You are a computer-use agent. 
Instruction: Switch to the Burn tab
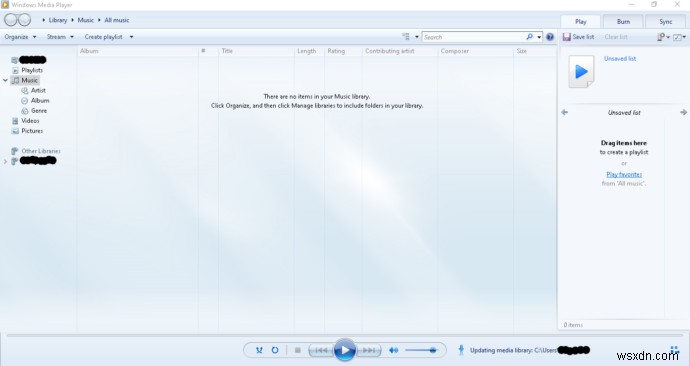pos(623,22)
